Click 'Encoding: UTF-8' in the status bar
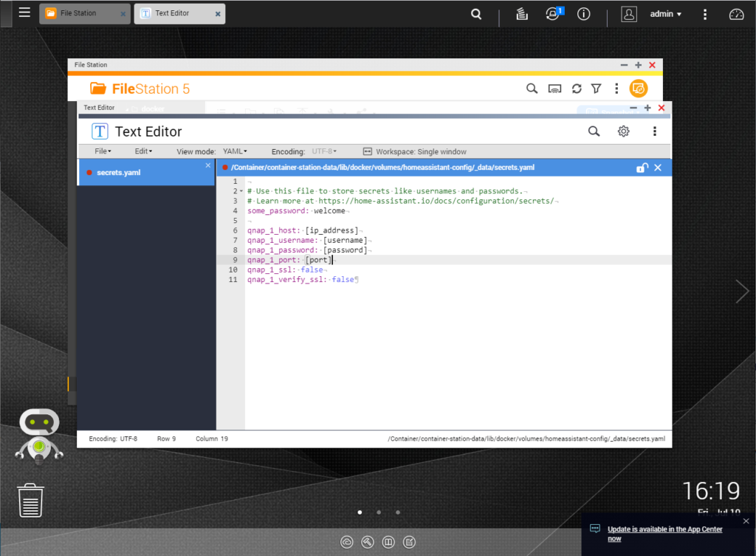756x556 pixels. (113, 439)
